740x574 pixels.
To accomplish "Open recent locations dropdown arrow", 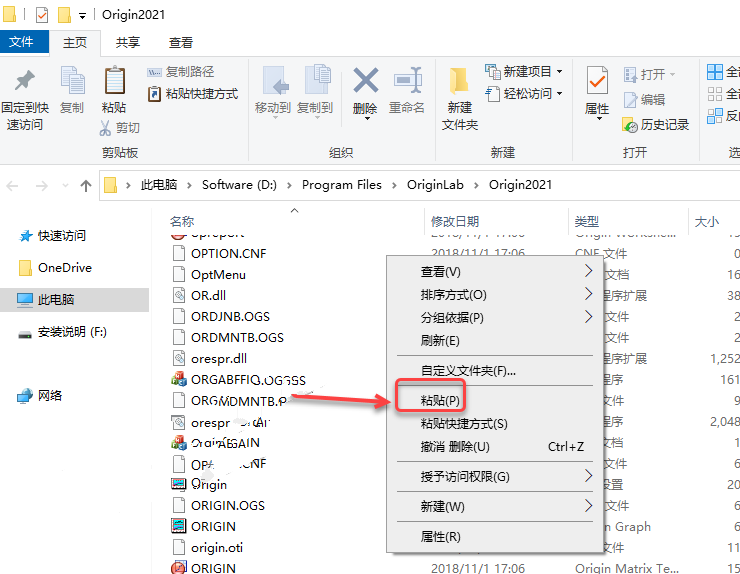I will (65, 186).
